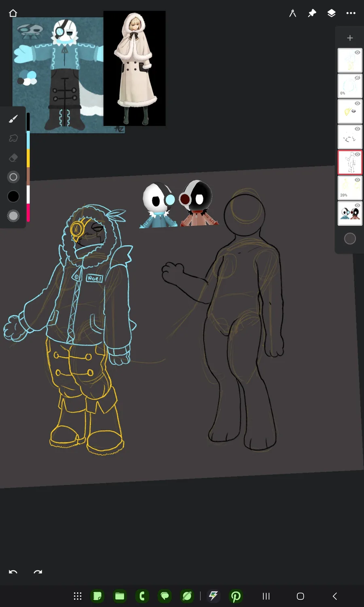Go to the home gallery via house icon
This screenshot has width=364, height=607.
tap(13, 13)
